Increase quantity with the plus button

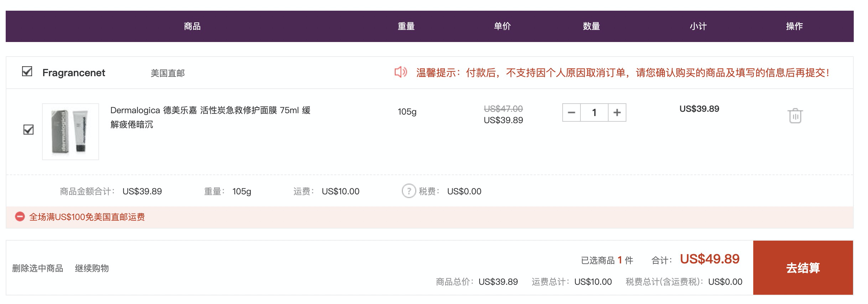tap(617, 112)
